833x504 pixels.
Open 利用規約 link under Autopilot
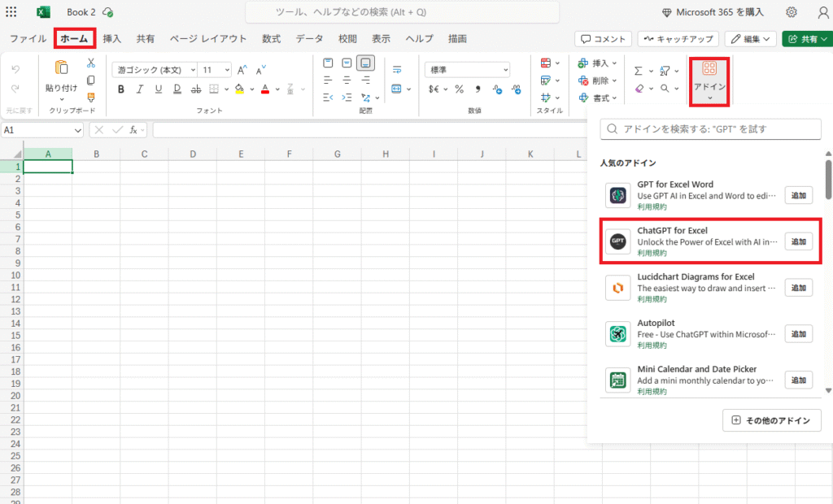[652, 345]
